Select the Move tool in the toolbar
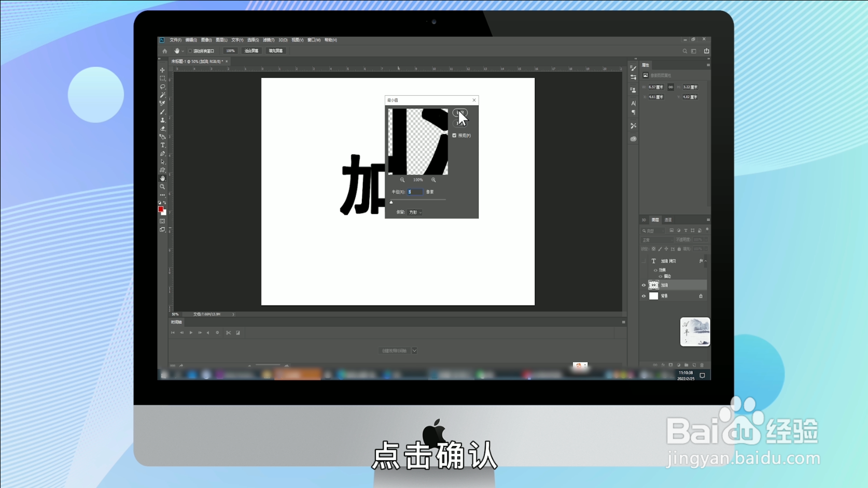This screenshot has height=488, width=868. 162,71
